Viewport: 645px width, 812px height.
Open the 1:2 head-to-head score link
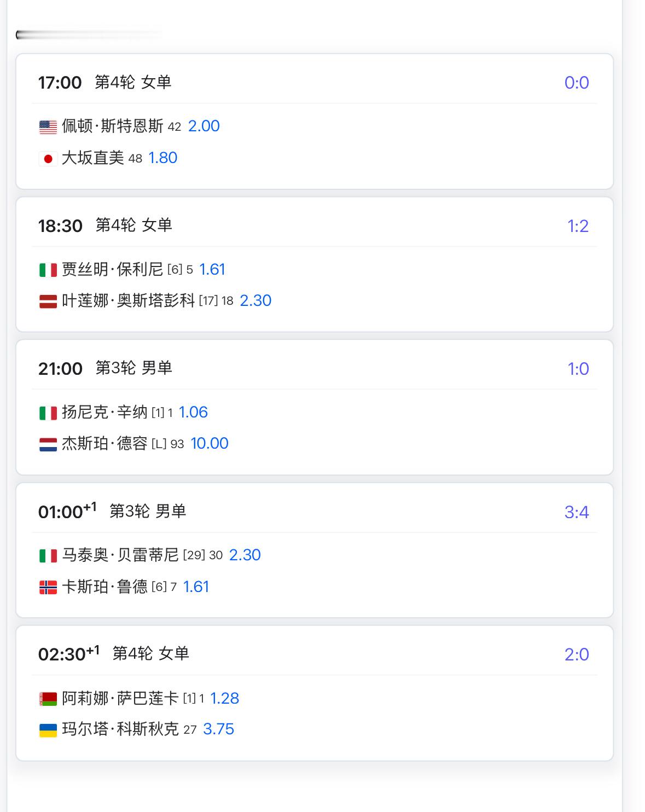click(578, 226)
